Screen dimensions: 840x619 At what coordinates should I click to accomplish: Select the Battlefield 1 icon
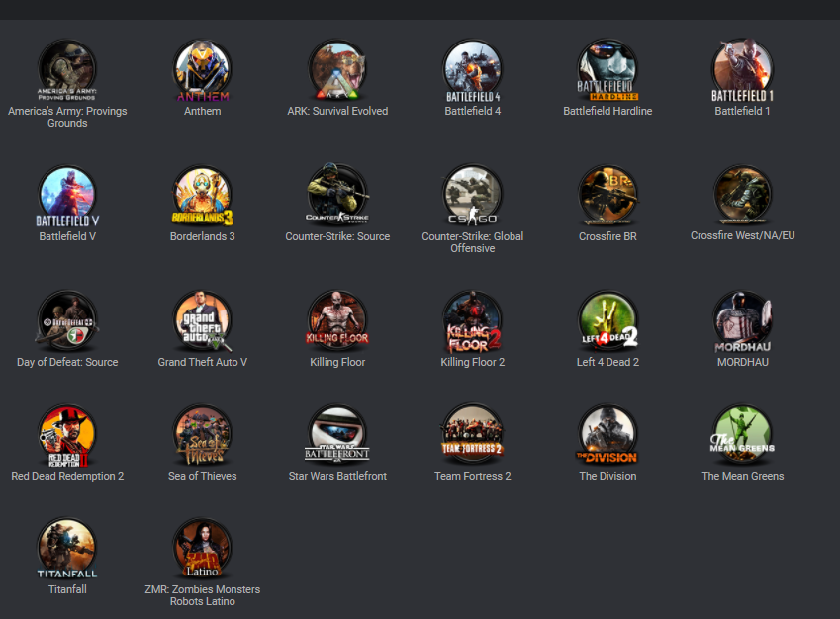click(742, 69)
